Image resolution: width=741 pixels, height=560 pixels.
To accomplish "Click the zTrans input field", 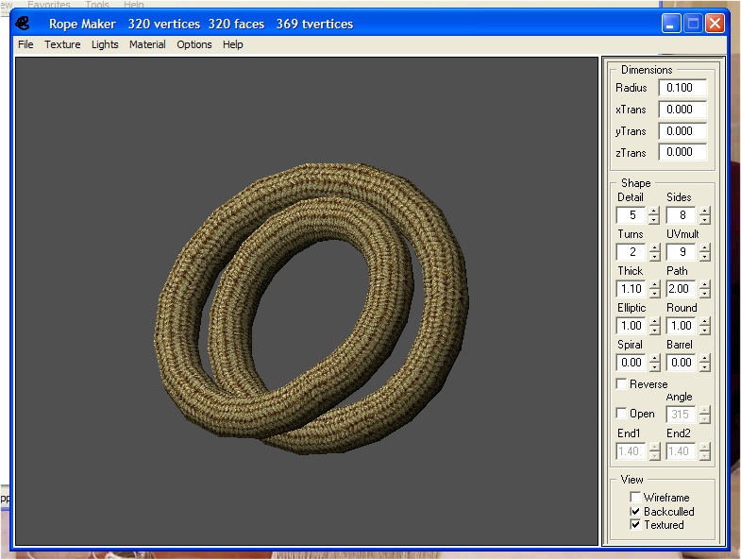I will pyautogui.click(x=682, y=152).
